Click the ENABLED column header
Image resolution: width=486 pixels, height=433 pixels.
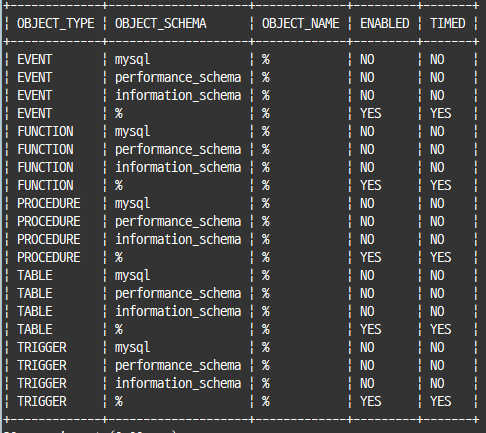(x=385, y=24)
